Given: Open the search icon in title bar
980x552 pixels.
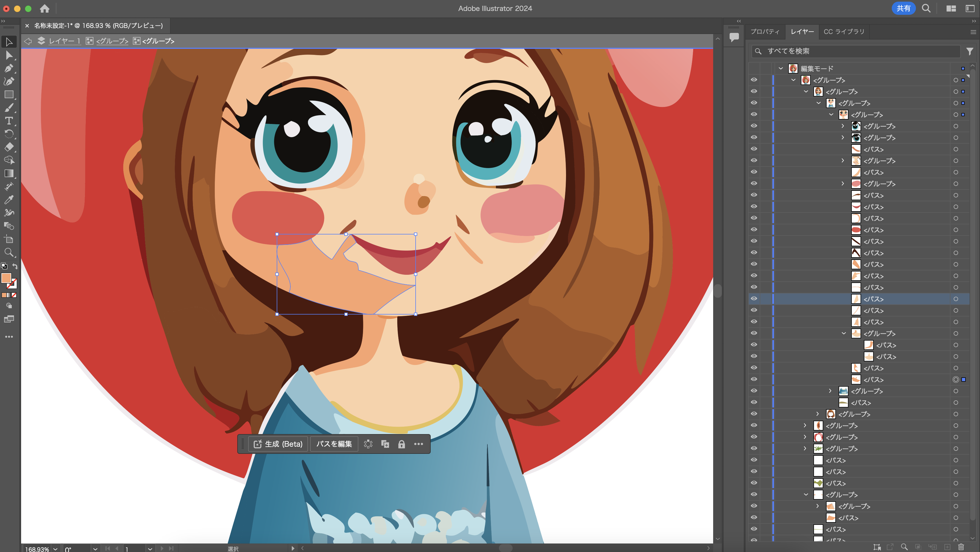Looking at the screenshot, I should [926, 9].
